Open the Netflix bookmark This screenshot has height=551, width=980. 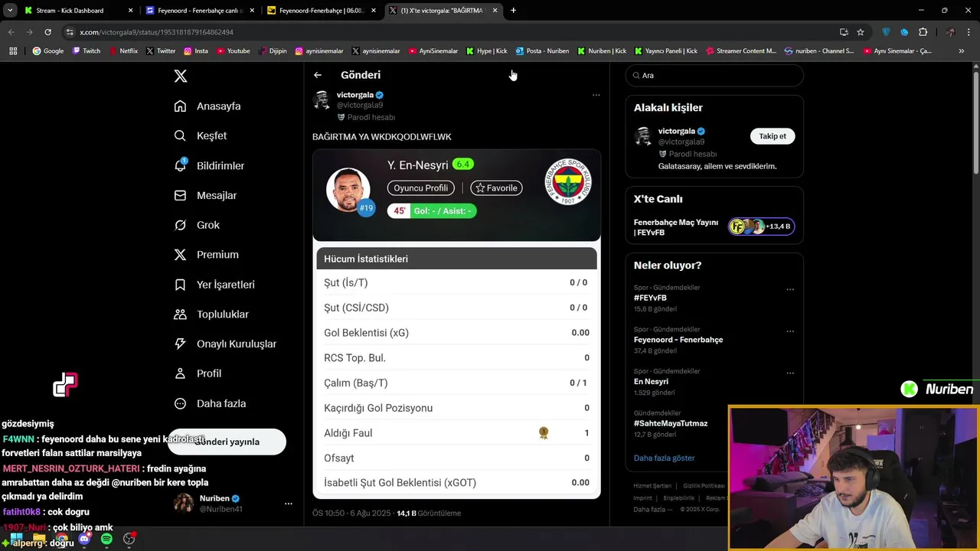click(x=123, y=51)
